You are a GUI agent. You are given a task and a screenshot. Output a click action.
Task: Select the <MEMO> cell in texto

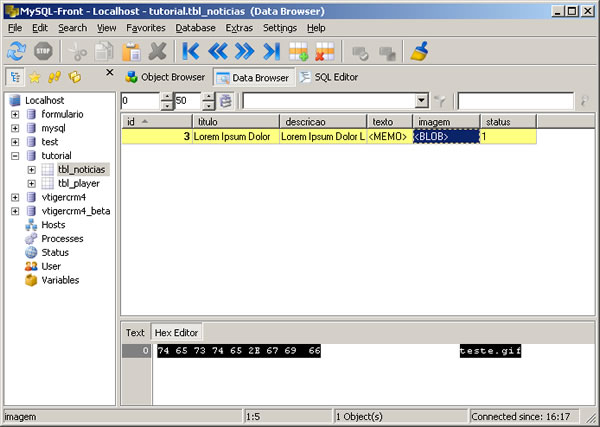[390, 137]
